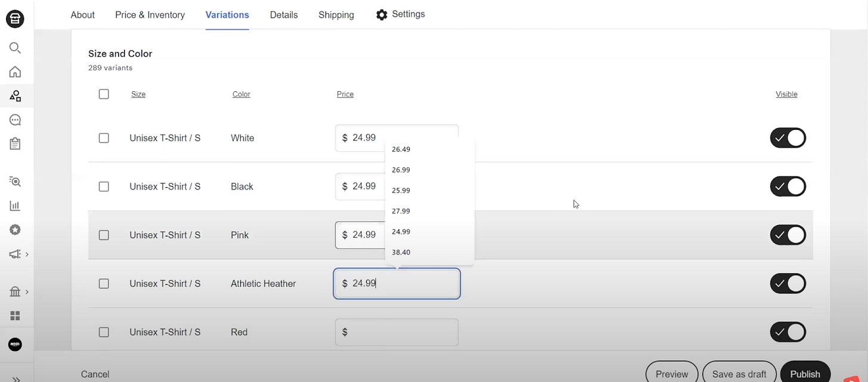Open the marketing megaphone icon
The image size is (868, 382).
tap(15, 254)
